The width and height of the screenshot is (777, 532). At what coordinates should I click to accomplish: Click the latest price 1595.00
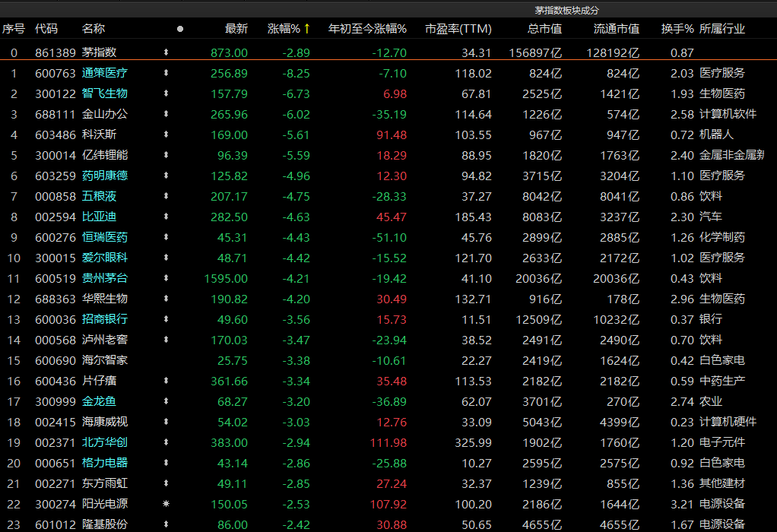(226, 279)
